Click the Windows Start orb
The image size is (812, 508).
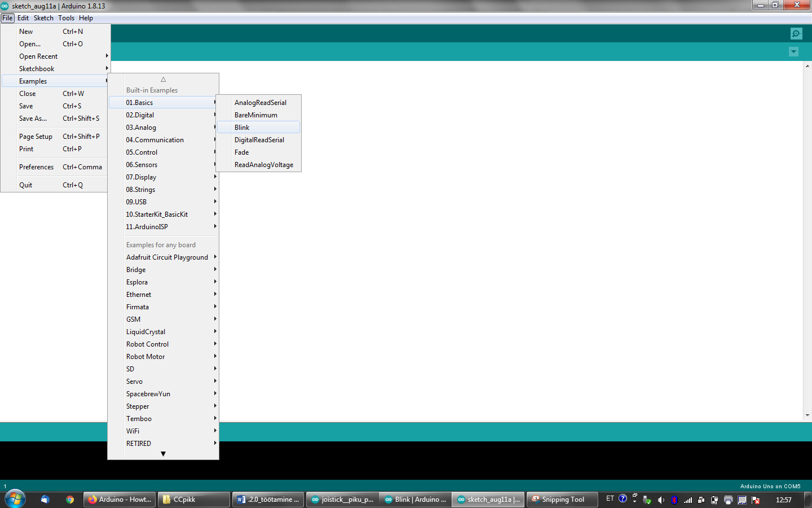pos(15,499)
